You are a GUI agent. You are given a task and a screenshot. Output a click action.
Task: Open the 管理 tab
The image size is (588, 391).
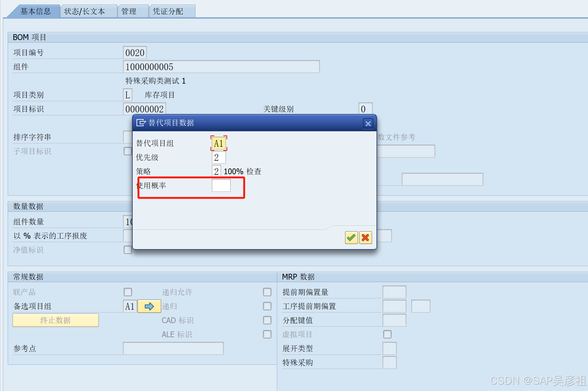(129, 12)
